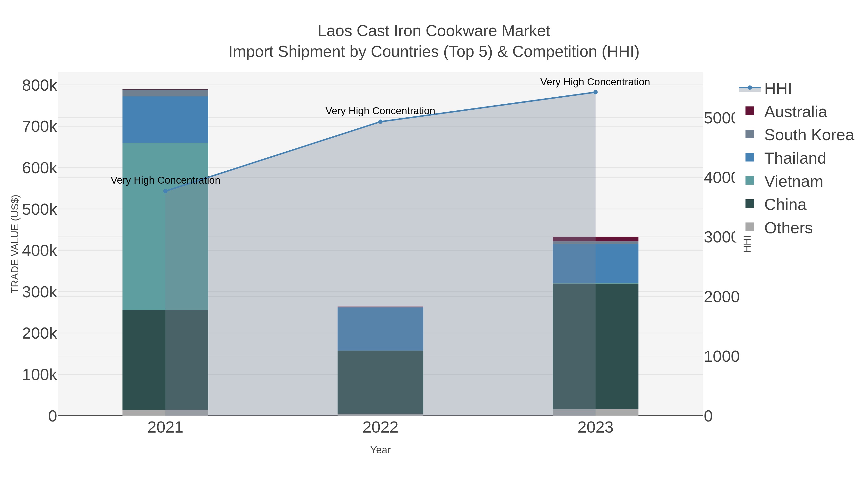Select the 2021 Thailand bar segment

tap(165, 120)
